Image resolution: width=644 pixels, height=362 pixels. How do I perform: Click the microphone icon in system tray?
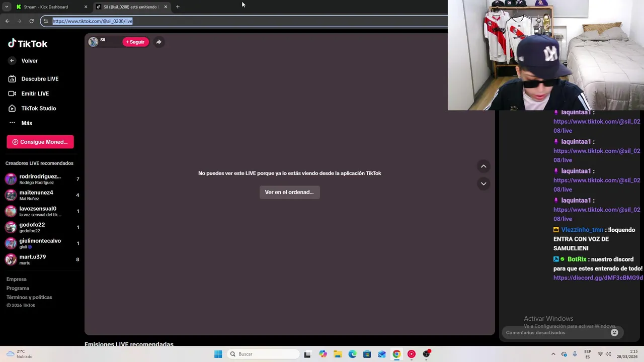coord(575,354)
